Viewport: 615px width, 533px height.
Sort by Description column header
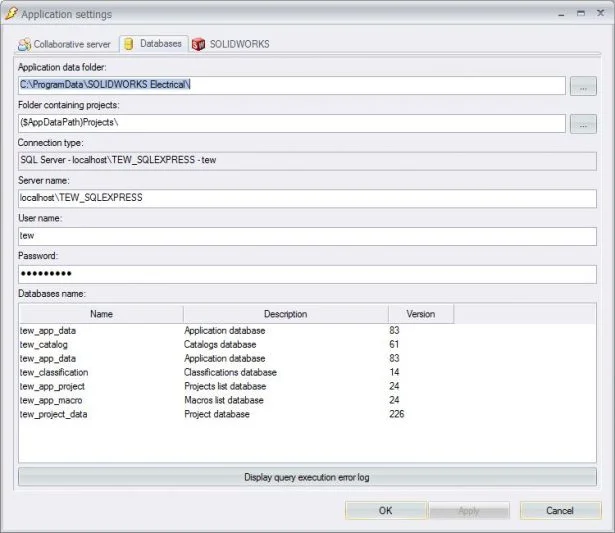click(285, 314)
